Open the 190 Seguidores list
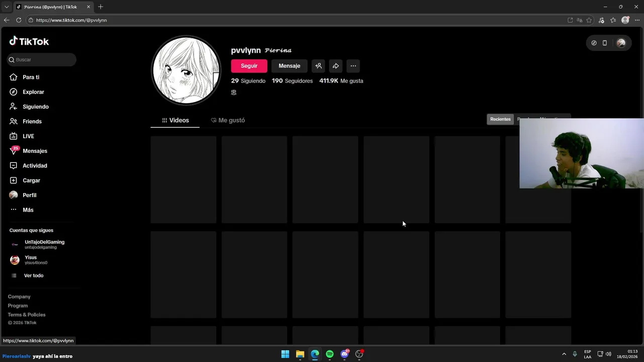This screenshot has height=362, width=644. click(292, 81)
